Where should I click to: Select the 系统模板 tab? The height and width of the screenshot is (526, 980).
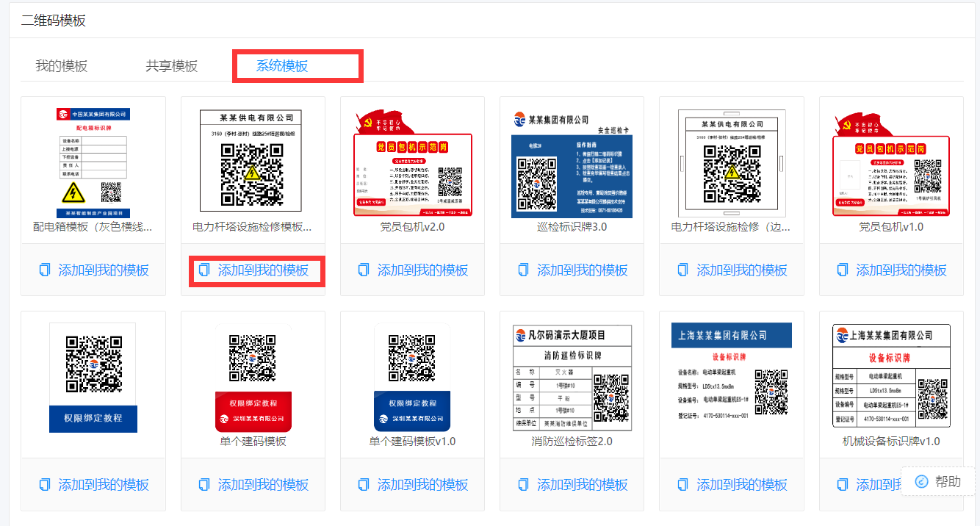pyautogui.click(x=282, y=65)
